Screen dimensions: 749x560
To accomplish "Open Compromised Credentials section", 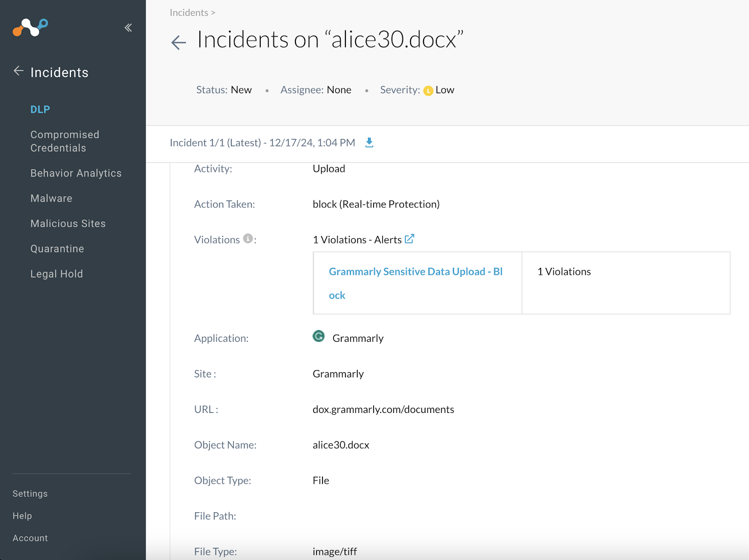I will pos(65,141).
